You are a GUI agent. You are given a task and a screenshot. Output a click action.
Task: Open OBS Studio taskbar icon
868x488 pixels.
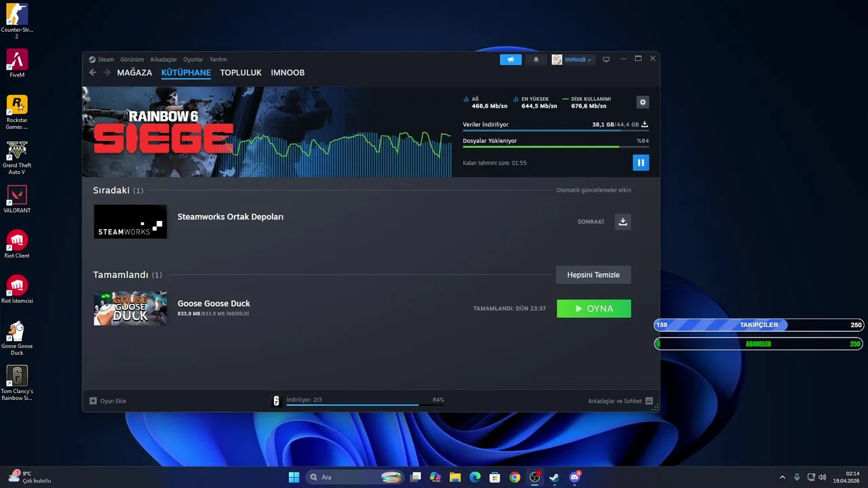[534, 477]
